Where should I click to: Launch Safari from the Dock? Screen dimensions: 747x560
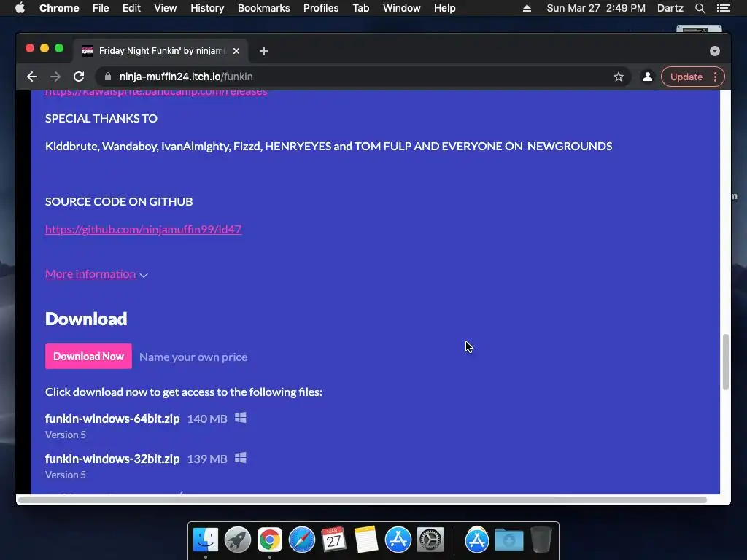coord(301,540)
